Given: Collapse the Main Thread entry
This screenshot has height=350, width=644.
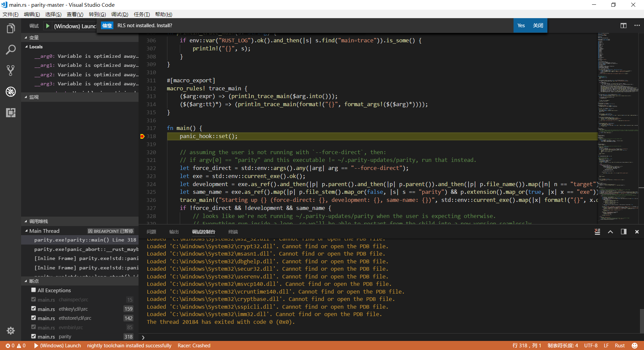Looking at the screenshot, I should coord(26,231).
